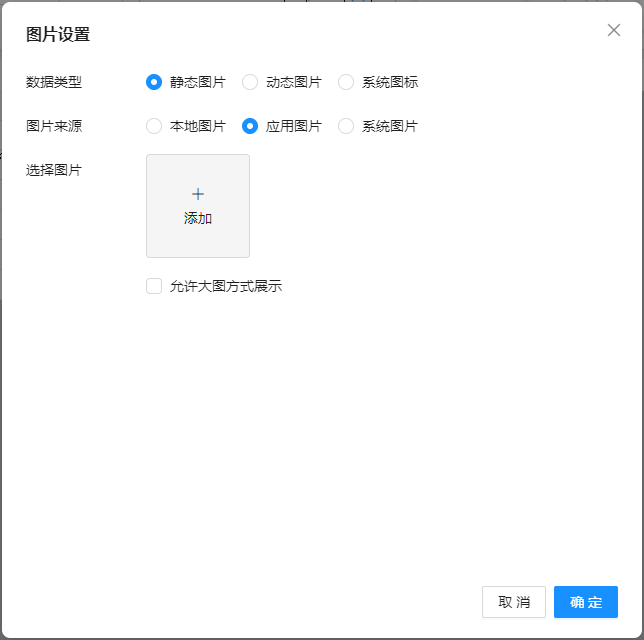644x640 pixels.
Task: Click the 添加 text in the upload tile
Action: 198,218
